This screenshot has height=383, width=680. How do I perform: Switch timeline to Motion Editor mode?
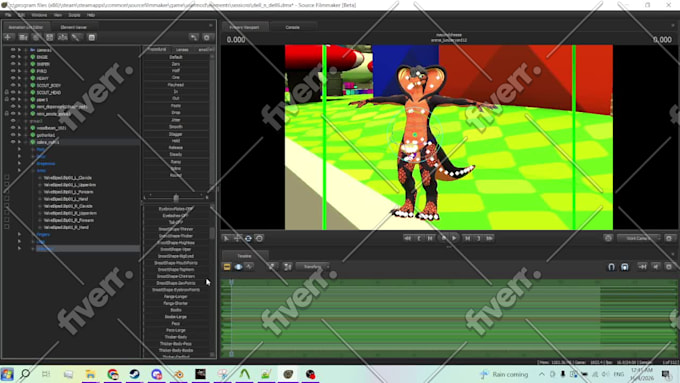[238, 267]
